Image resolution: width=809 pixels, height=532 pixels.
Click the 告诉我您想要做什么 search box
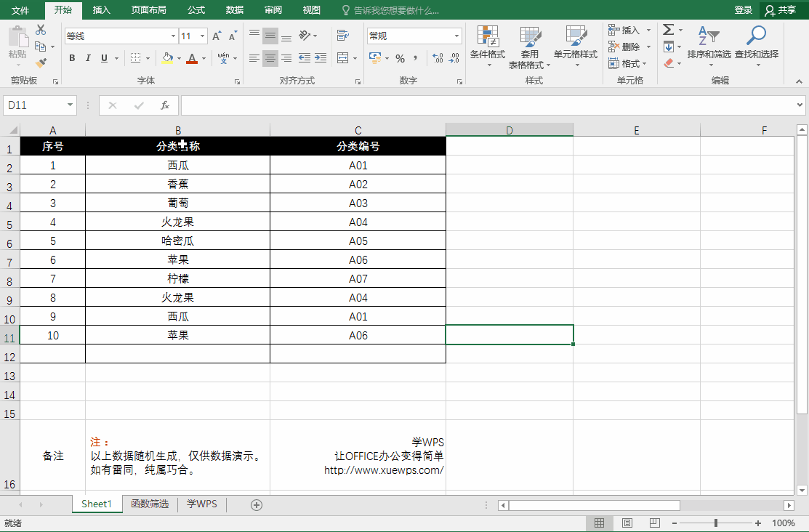pyautogui.click(x=390, y=10)
